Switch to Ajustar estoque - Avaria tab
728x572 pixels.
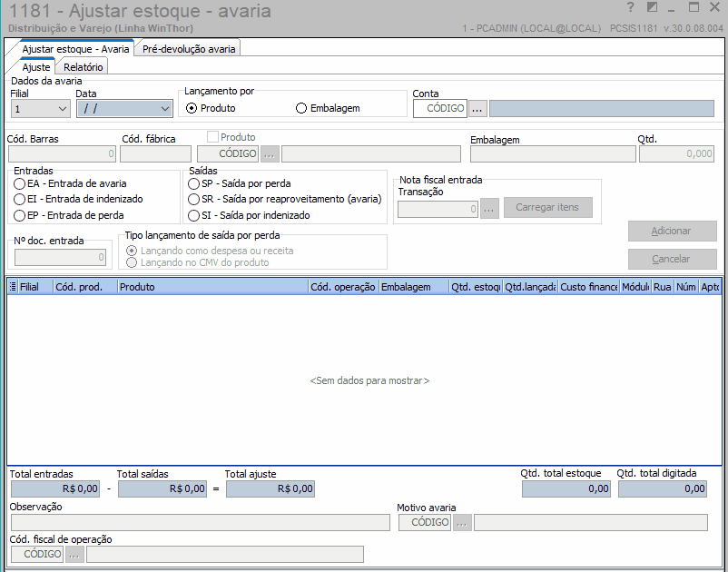coord(75,49)
